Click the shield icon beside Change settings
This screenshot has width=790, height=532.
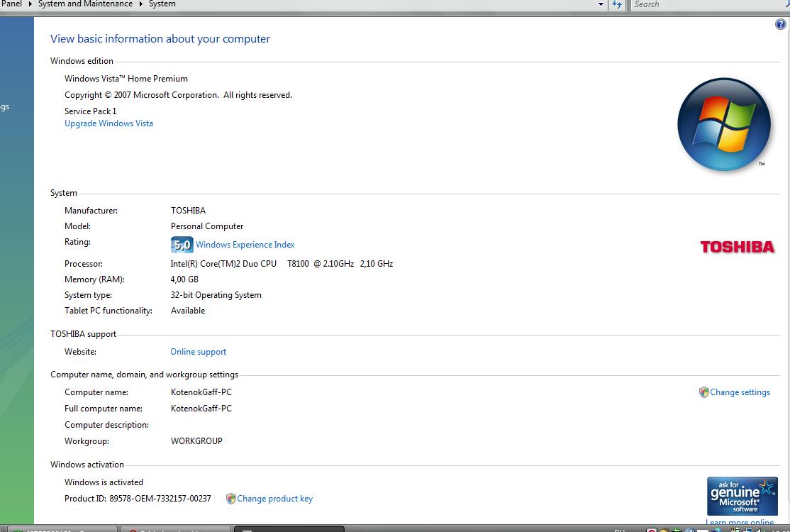pyautogui.click(x=703, y=392)
